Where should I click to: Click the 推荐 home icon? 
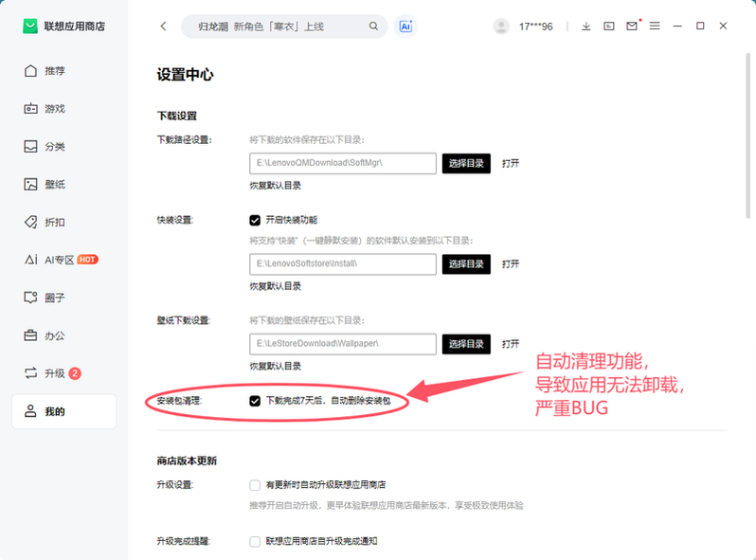point(30,71)
